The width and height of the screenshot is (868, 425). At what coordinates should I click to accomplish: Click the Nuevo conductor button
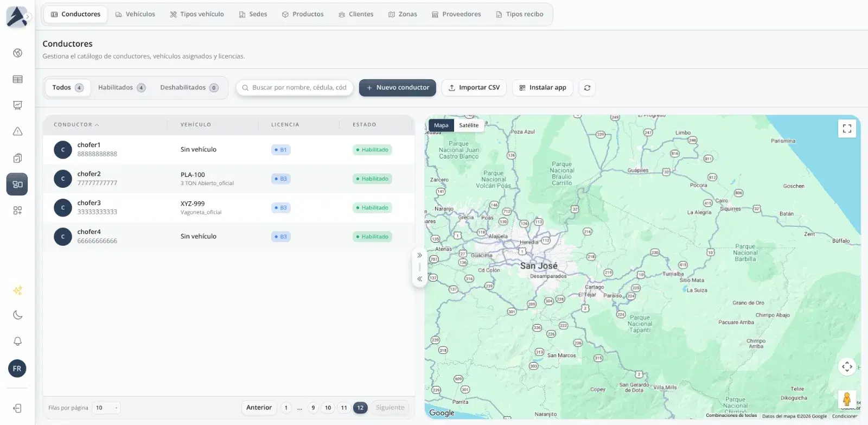point(398,87)
